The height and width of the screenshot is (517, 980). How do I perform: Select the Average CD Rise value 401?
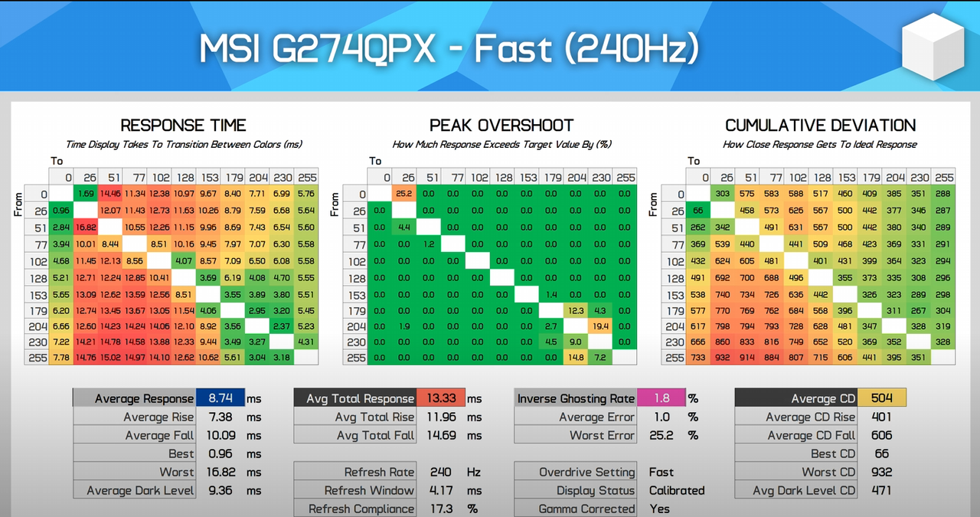coord(881,417)
